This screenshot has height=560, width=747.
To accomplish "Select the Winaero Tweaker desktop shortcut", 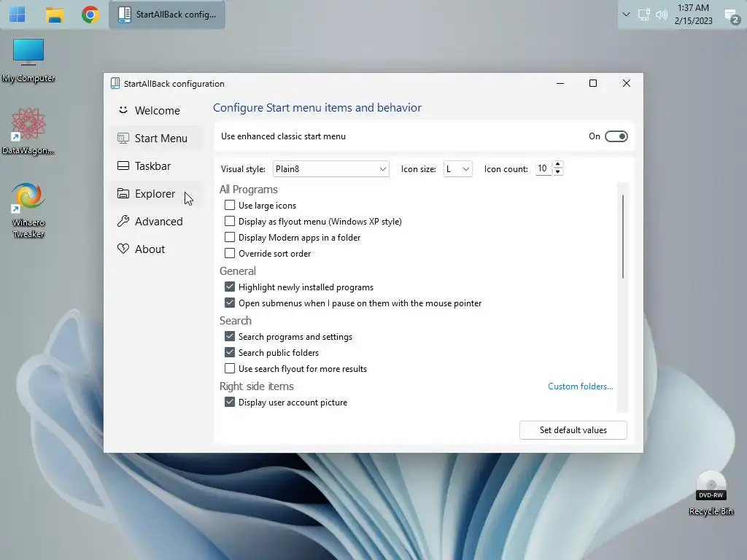I will [28, 210].
